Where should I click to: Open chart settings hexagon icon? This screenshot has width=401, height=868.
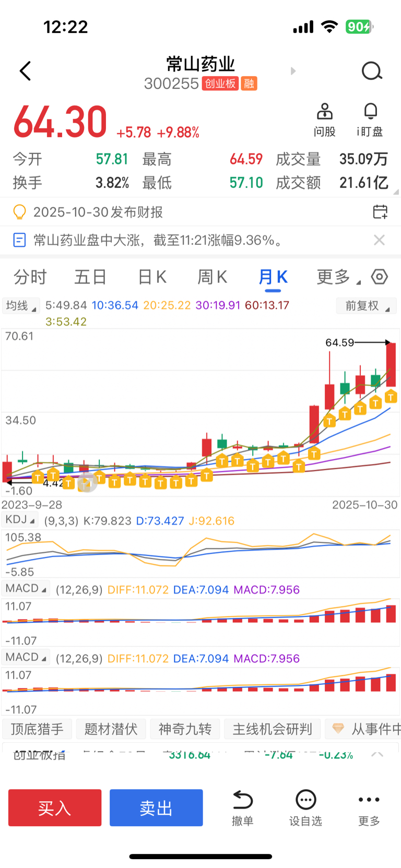point(380,277)
